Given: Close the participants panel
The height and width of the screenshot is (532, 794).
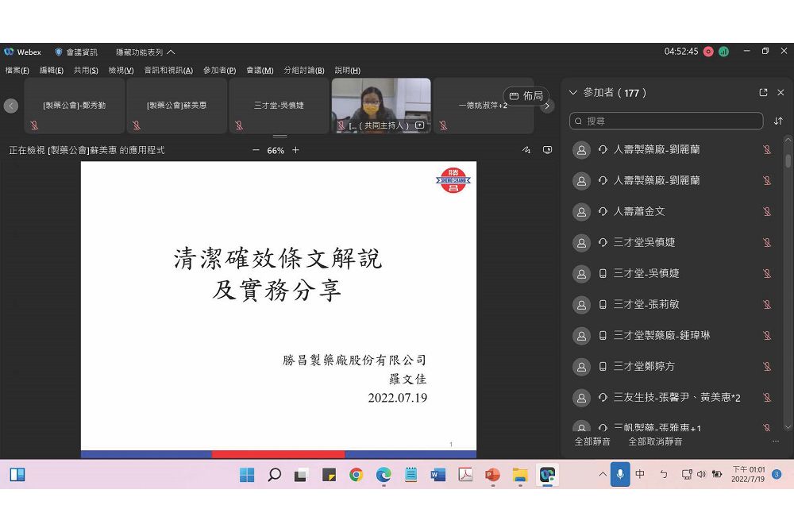Looking at the screenshot, I should (x=781, y=93).
